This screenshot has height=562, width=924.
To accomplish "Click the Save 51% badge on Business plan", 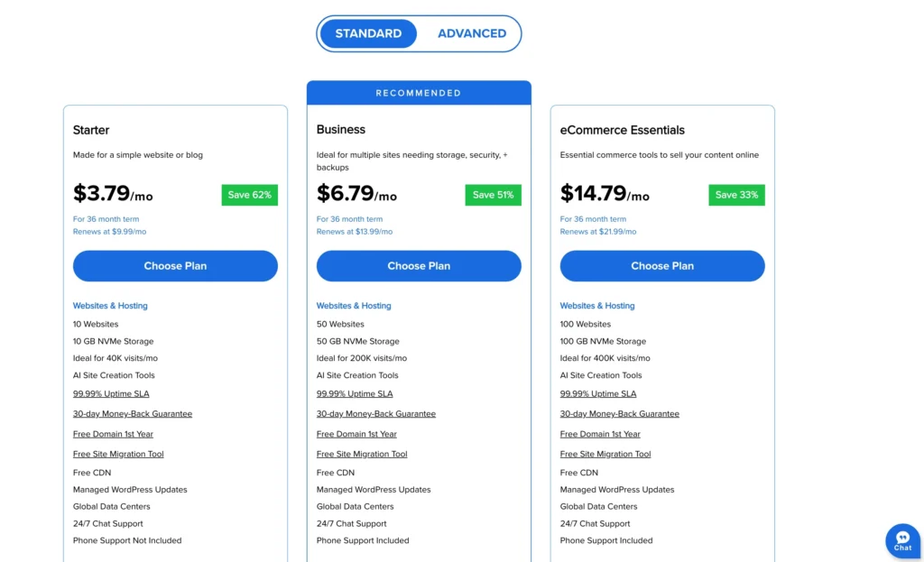I will (493, 194).
